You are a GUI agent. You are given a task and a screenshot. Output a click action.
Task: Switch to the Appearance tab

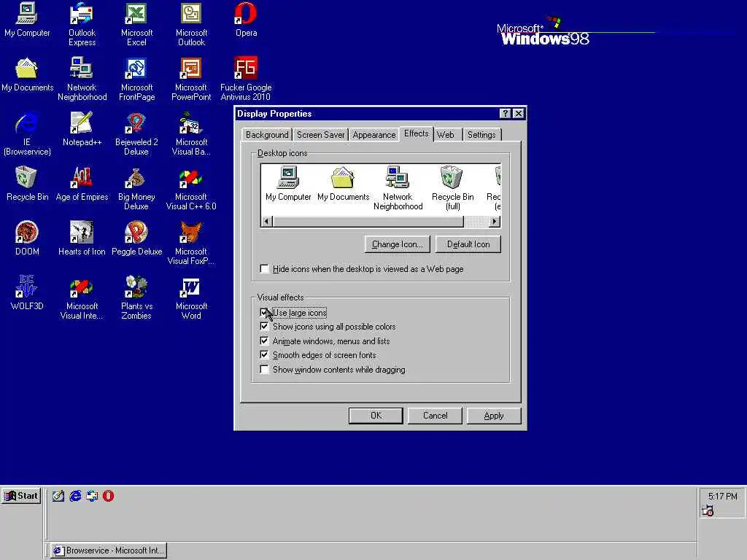tap(374, 135)
